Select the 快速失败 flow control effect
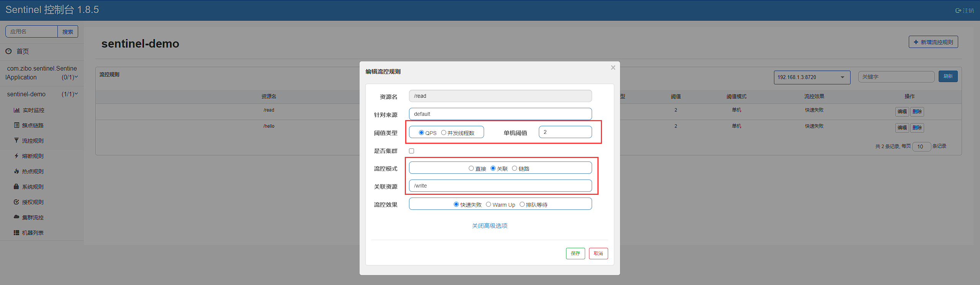The image size is (980, 285). 456,204
